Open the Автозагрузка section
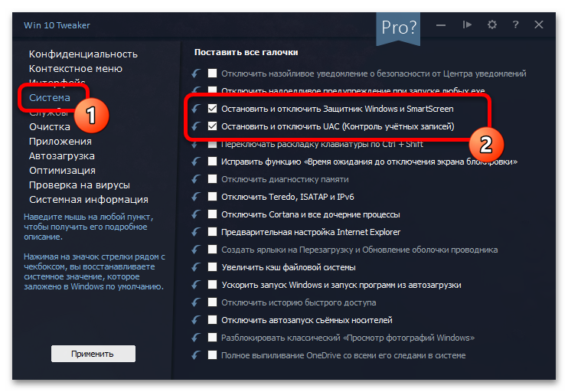The width and height of the screenshot is (568, 392). pyautogui.click(x=62, y=155)
